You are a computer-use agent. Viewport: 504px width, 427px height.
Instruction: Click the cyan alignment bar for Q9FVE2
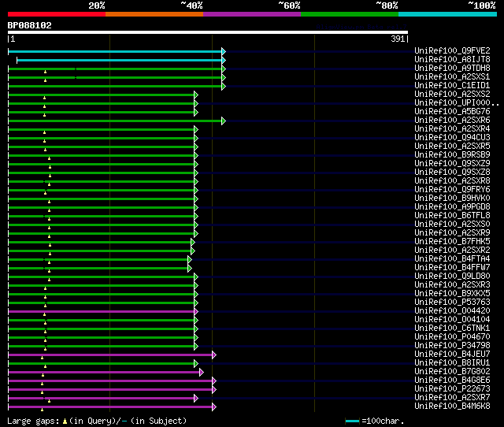pos(115,51)
